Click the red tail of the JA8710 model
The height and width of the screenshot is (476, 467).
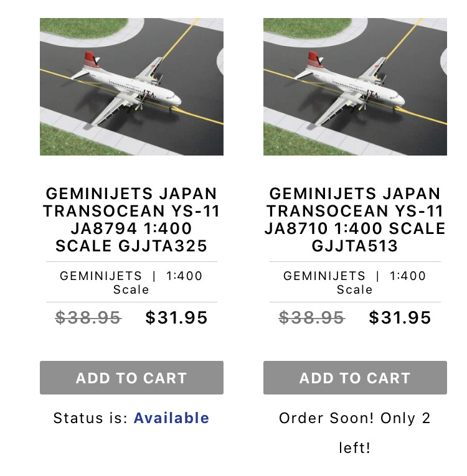pos(316,60)
